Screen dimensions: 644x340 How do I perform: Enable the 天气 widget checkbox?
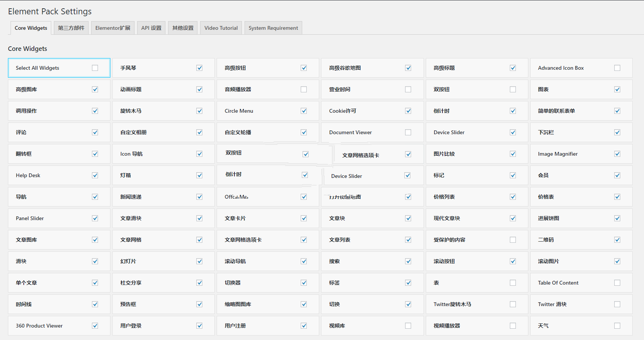pos(617,326)
